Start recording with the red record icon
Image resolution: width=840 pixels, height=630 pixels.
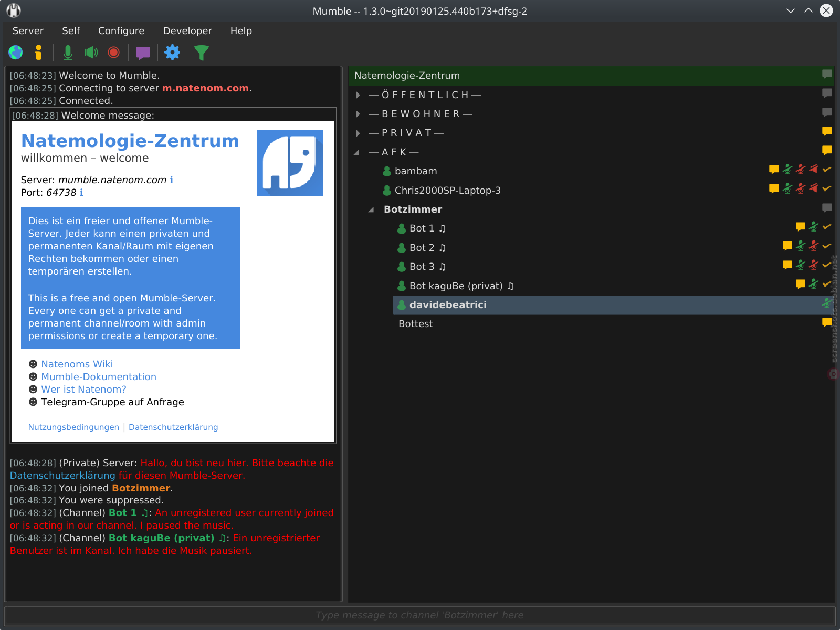[113, 52]
